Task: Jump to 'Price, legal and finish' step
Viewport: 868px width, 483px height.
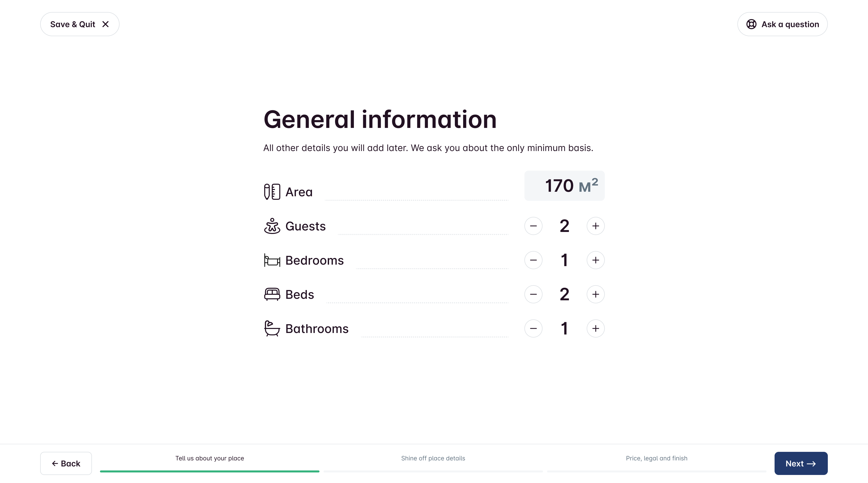Action: click(656, 458)
